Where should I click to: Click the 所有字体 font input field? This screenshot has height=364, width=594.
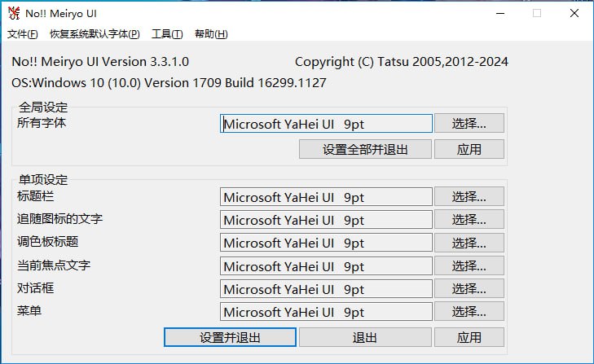[326, 124]
